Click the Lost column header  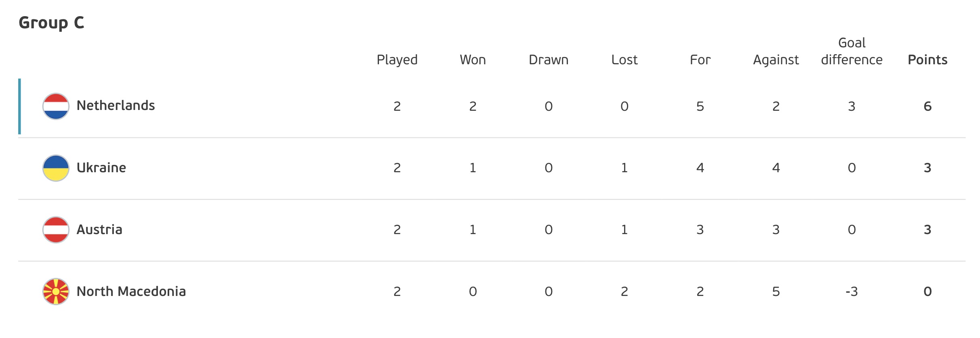624,60
